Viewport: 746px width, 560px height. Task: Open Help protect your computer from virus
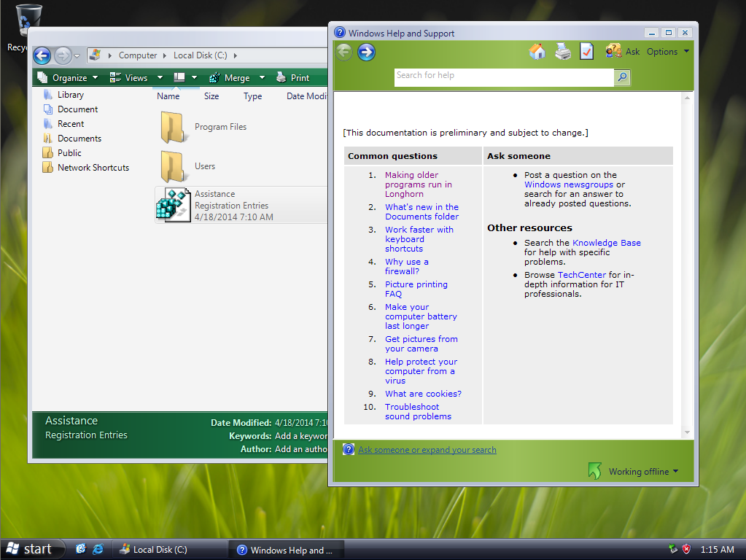pos(421,371)
